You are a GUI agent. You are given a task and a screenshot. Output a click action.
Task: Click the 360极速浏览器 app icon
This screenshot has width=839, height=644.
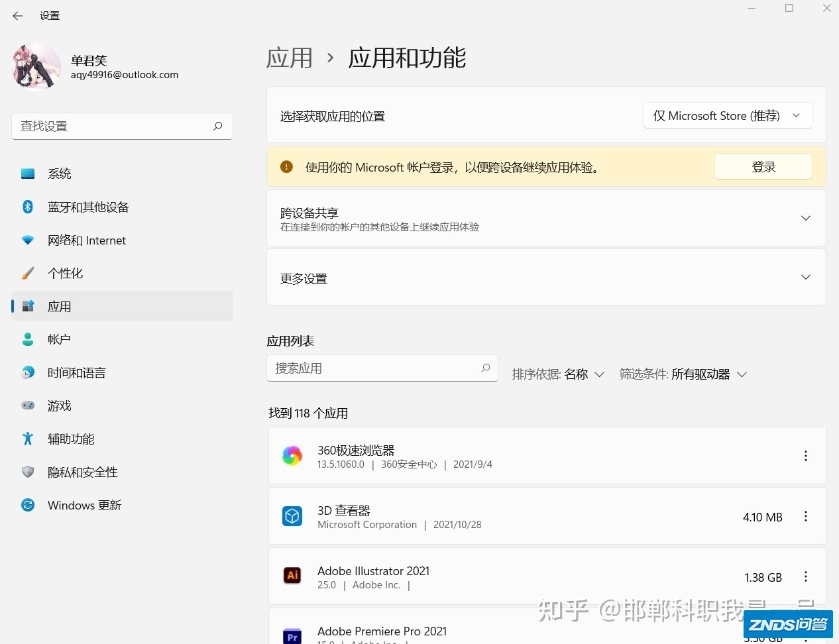pyautogui.click(x=292, y=456)
